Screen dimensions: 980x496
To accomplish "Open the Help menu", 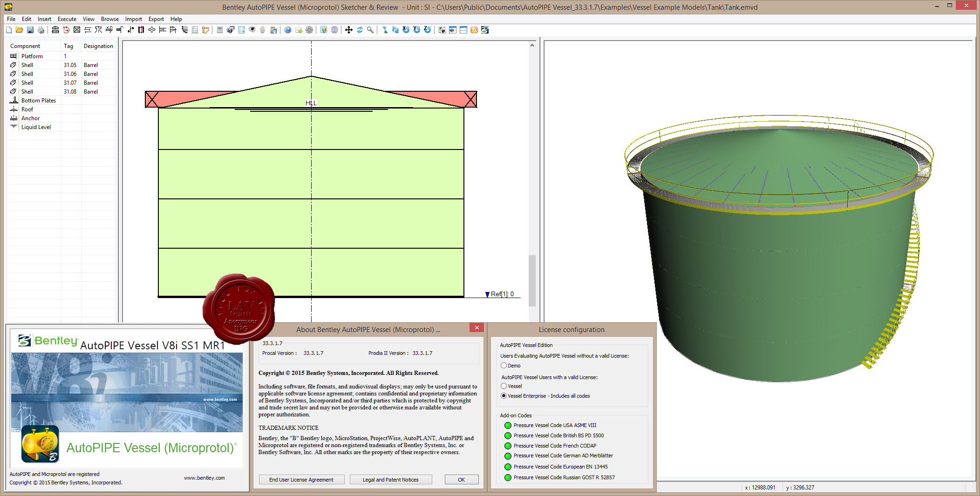I will tap(176, 19).
